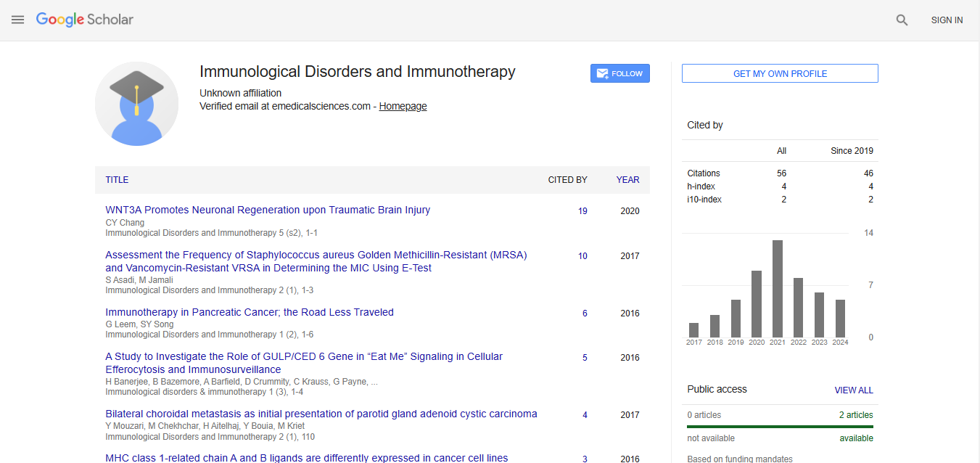Sort articles by the Cited By header
This screenshot has height=463, width=980.
pos(567,180)
